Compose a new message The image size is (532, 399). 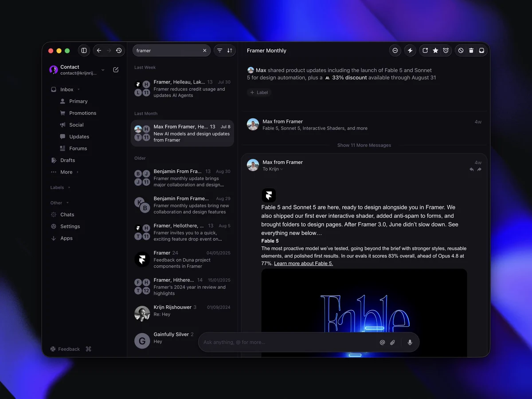(x=116, y=70)
